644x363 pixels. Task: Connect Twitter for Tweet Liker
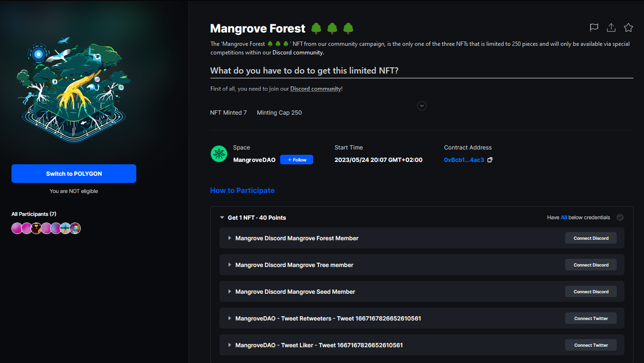(591, 345)
